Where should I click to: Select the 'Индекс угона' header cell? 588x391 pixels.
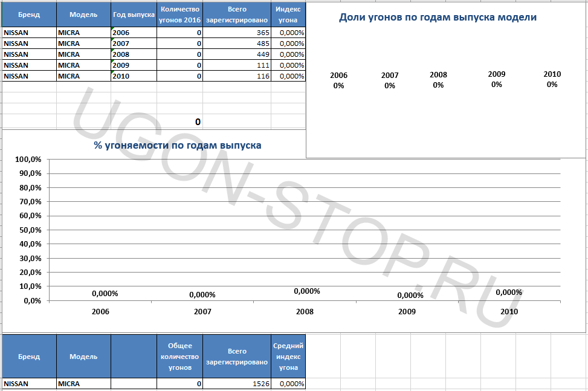click(x=288, y=15)
